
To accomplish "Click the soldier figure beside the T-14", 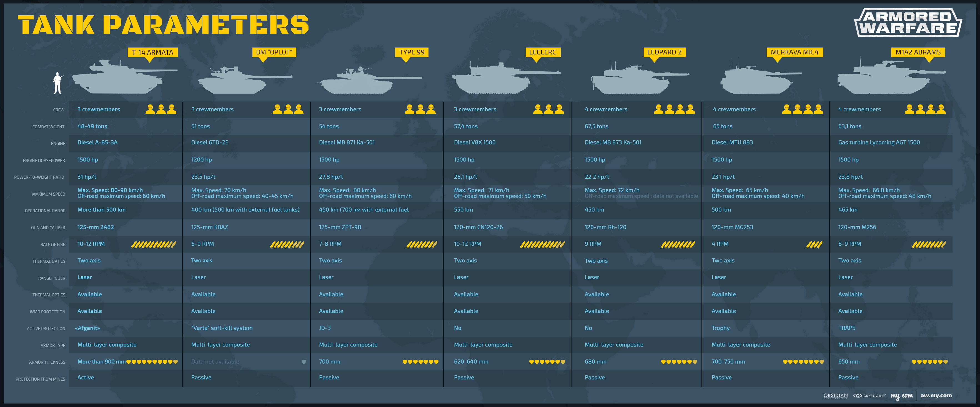I will [x=57, y=83].
